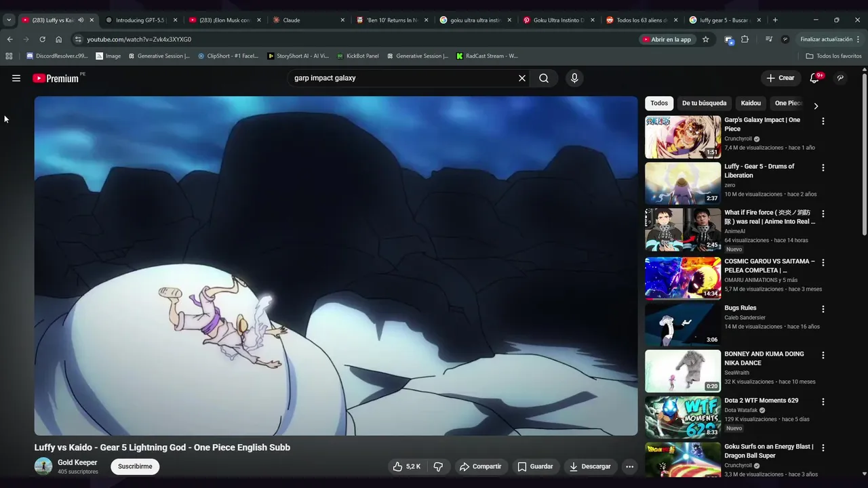Switch to the Claude browser tab
This screenshot has height=488, width=868.
pyautogui.click(x=309, y=20)
